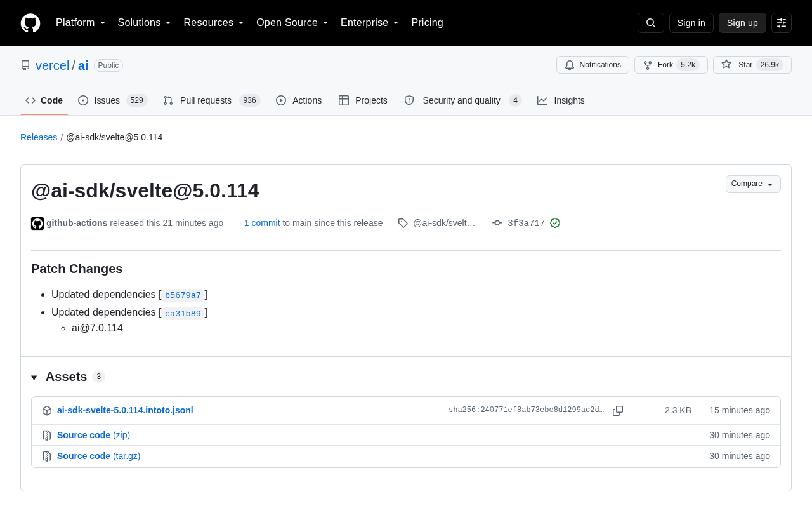Open the vercel owner link
Screen dimensions: 812x508
click(53, 65)
